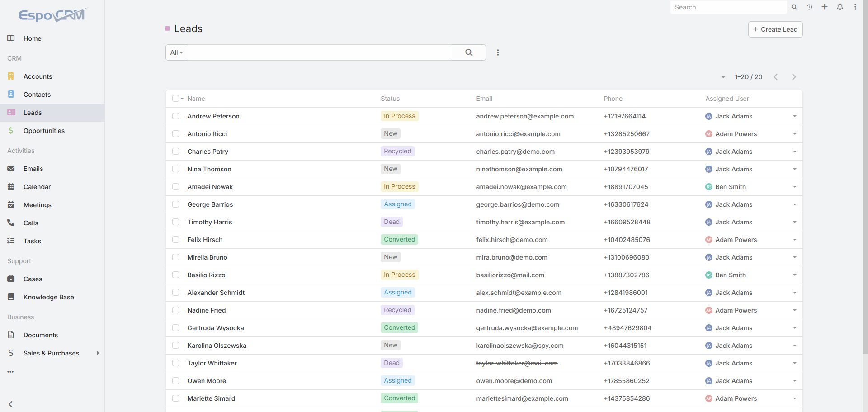Viewport: 868px width, 412px height.
Task: Click the Calls phone icon in sidebar
Action: tap(11, 223)
